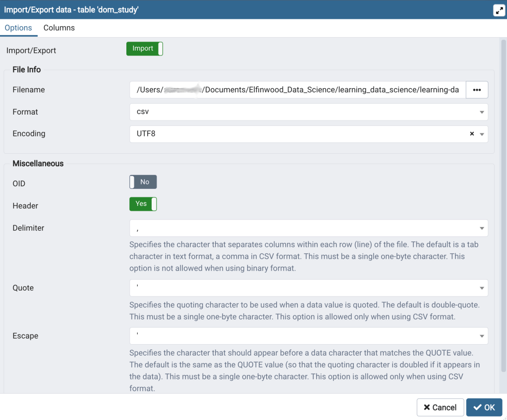Click the File Info section heading

[27, 69]
